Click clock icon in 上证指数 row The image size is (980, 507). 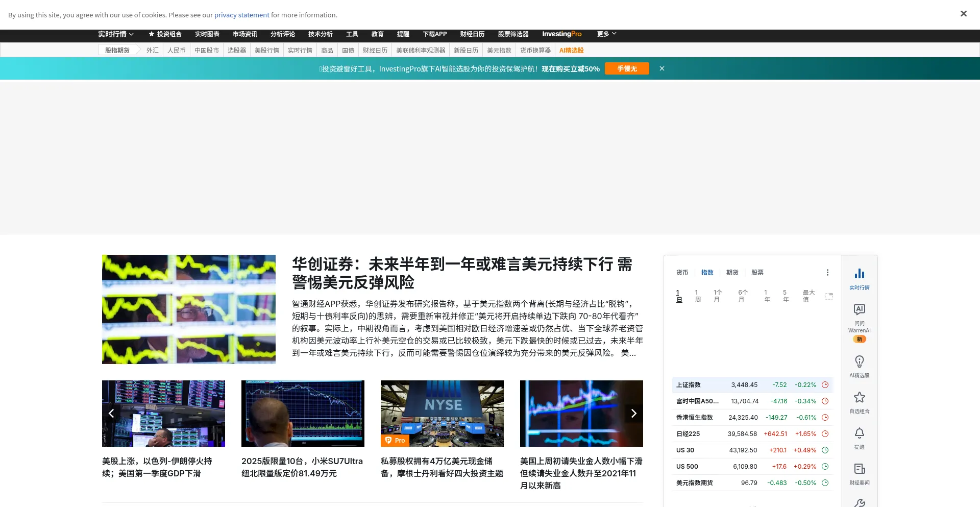(x=825, y=385)
